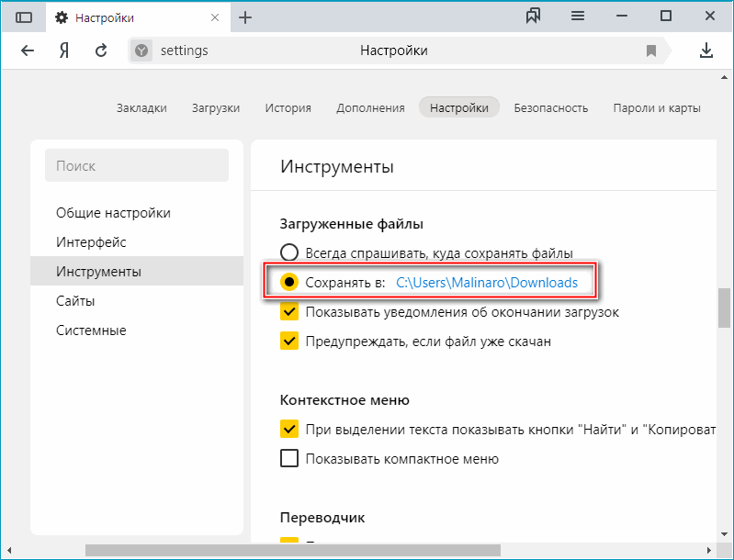Click the Контекстное меню heading
The width and height of the screenshot is (734, 560).
344,400
